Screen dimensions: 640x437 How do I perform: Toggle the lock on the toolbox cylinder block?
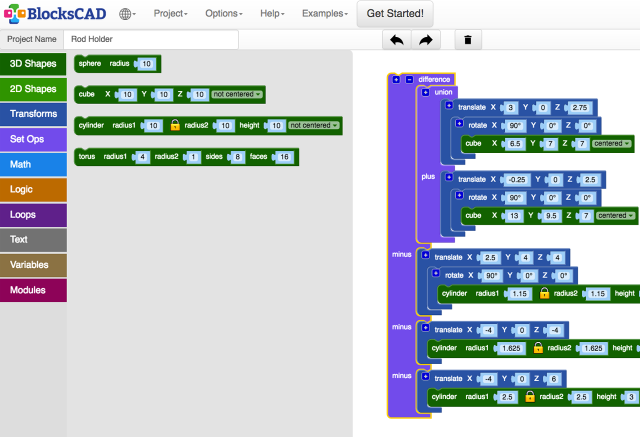(x=174, y=126)
